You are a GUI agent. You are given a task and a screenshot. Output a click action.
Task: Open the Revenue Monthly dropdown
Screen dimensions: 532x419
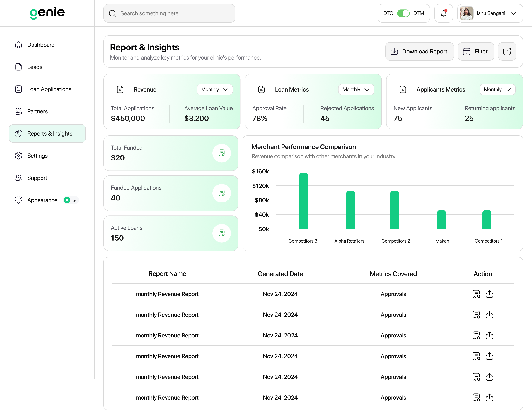215,89
